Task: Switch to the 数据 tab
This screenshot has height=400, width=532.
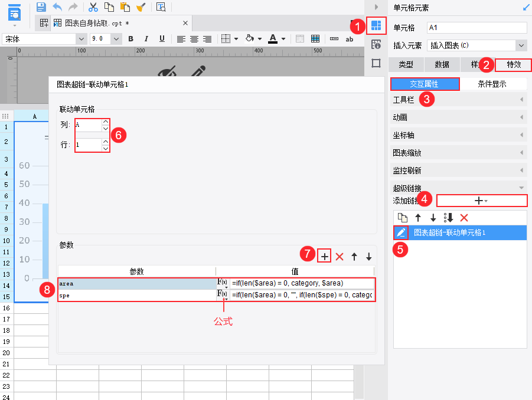Action: tap(442, 64)
